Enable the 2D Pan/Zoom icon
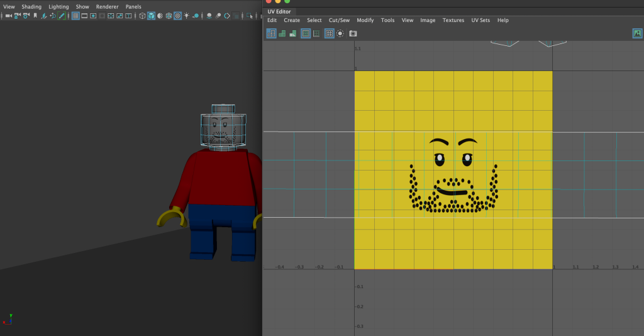Image resolution: width=644 pixels, height=336 pixels. pyautogui.click(x=53, y=16)
